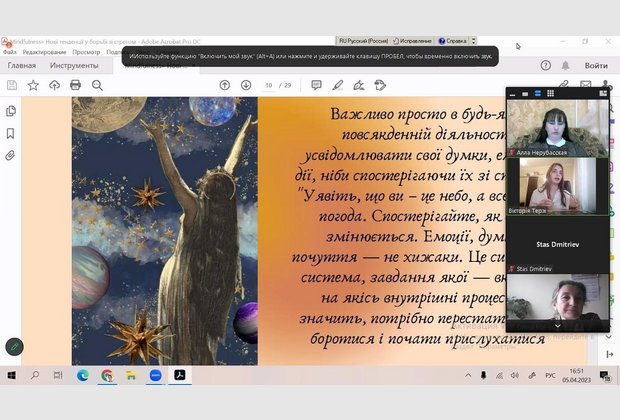Add a comment with note icon
Screen dimensions: 620x420
316,85
